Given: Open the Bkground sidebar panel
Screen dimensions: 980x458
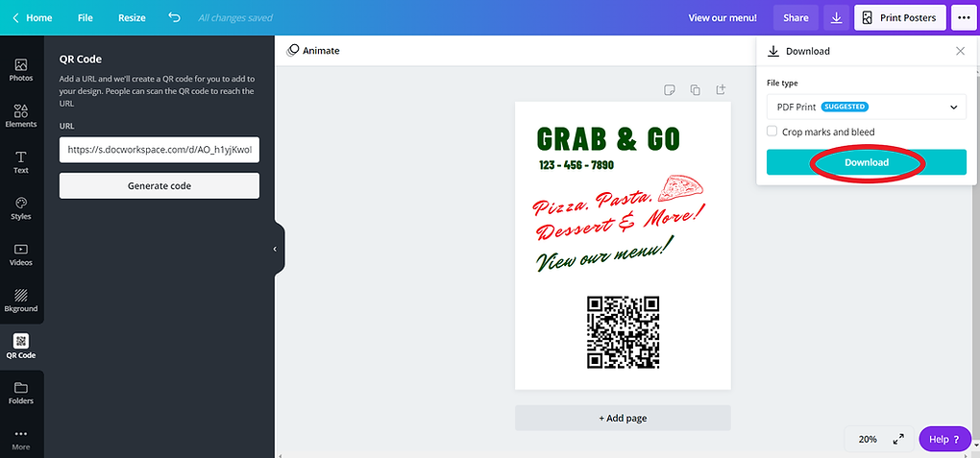Looking at the screenshot, I should 20,301.
